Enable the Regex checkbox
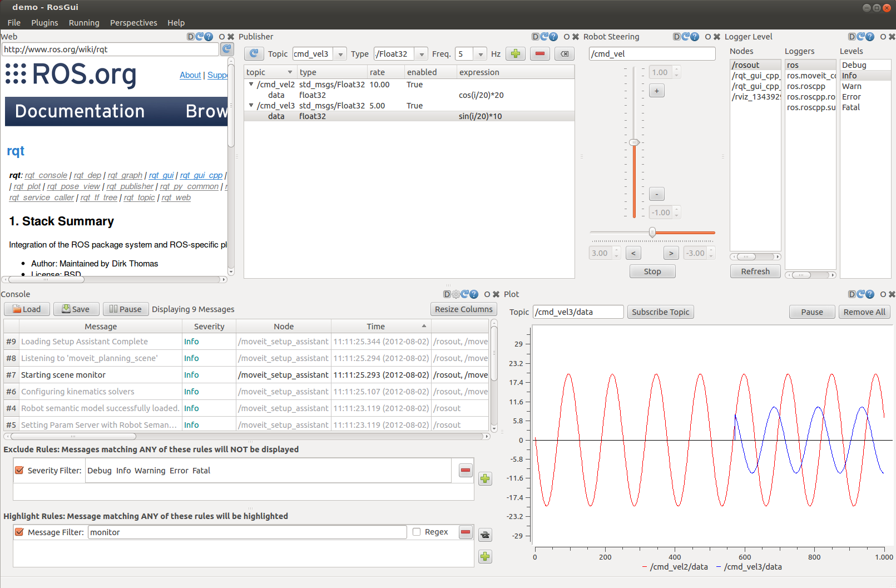 click(417, 532)
